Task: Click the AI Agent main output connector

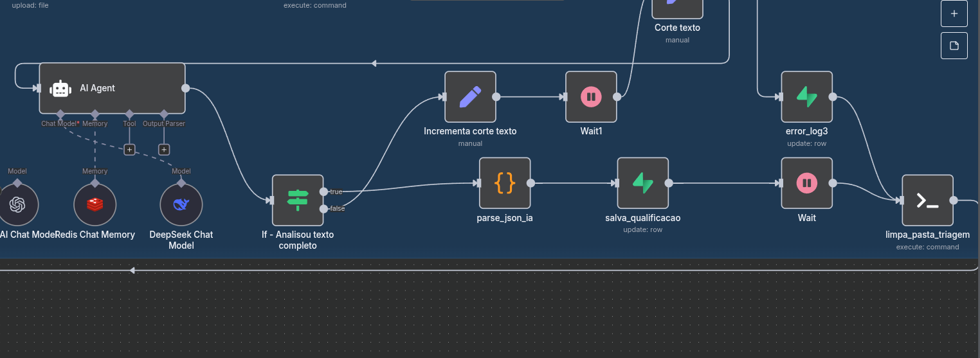Action: click(185, 88)
